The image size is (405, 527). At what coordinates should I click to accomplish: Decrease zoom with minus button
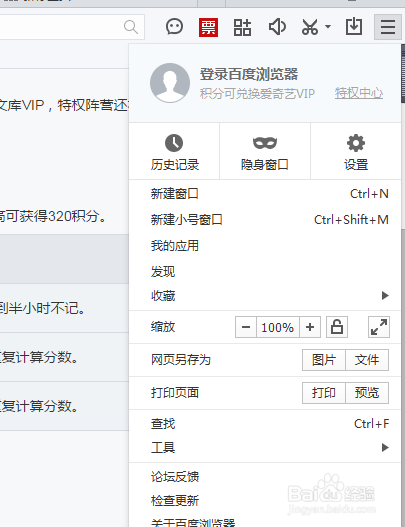pos(246,327)
